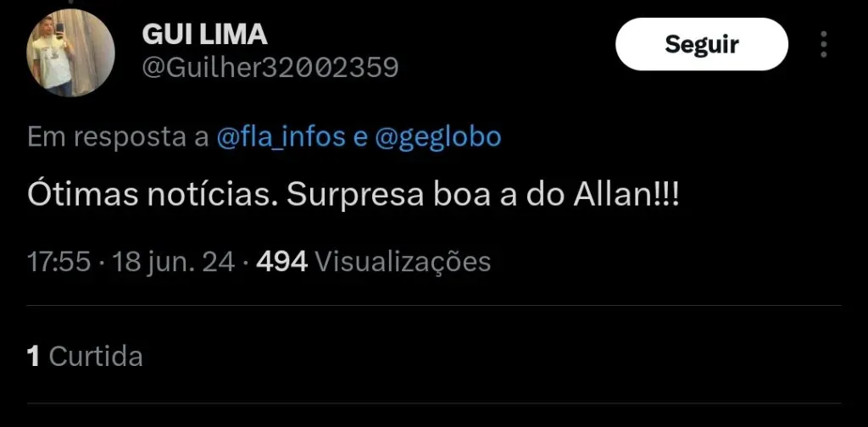Open the @Guilher32002359 handle link
This screenshot has width=868, height=427.
tap(270, 68)
